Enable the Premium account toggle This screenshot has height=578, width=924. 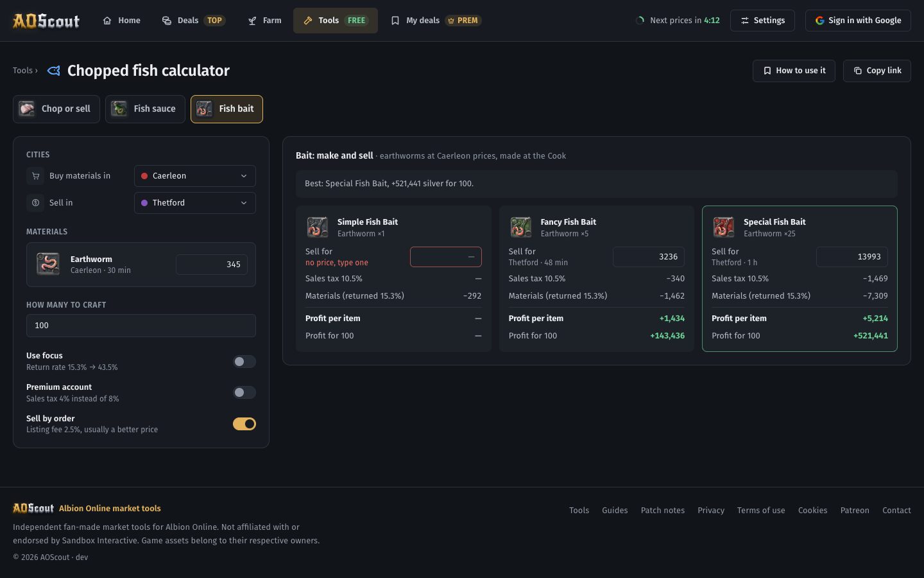[x=244, y=392]
